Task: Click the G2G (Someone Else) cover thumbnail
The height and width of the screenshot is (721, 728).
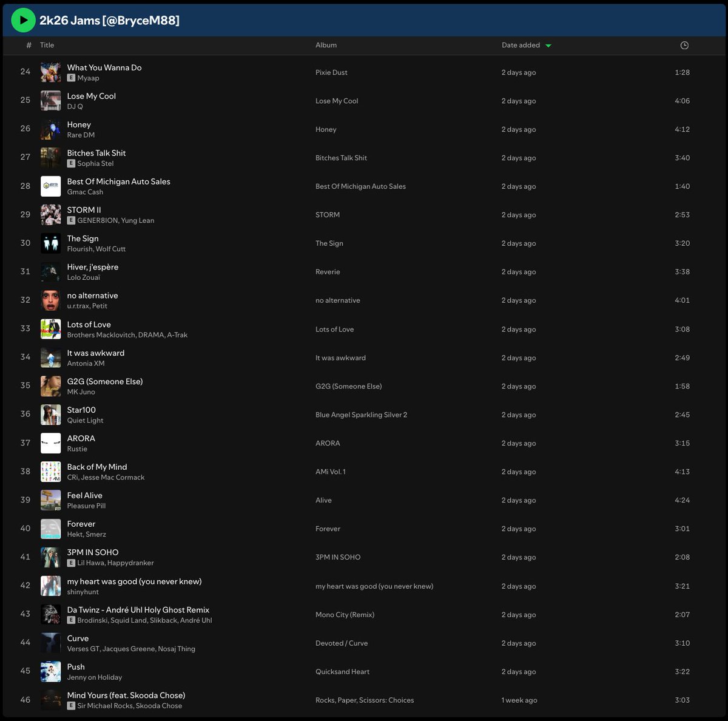Action: click(50, 386)
